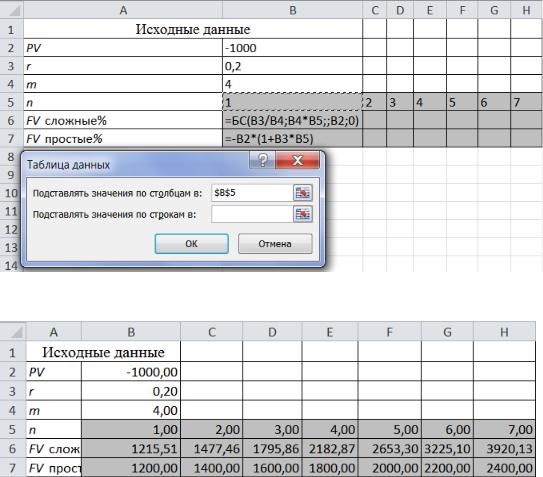543x477 pixels.
Task: Click cell with value 1600,00
Action: click(x=272, y=468)
